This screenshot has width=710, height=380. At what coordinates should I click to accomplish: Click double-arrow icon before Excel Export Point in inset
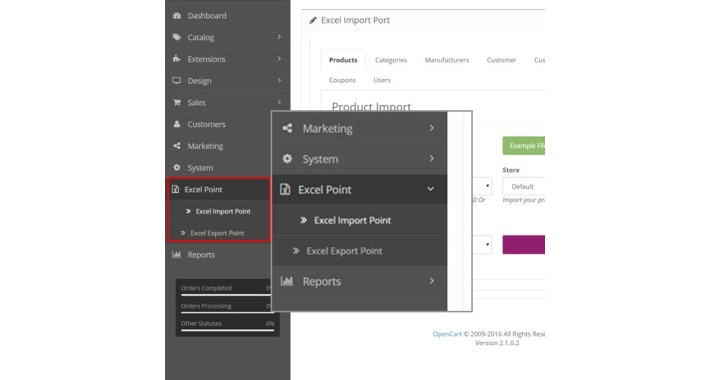[296, 250]
